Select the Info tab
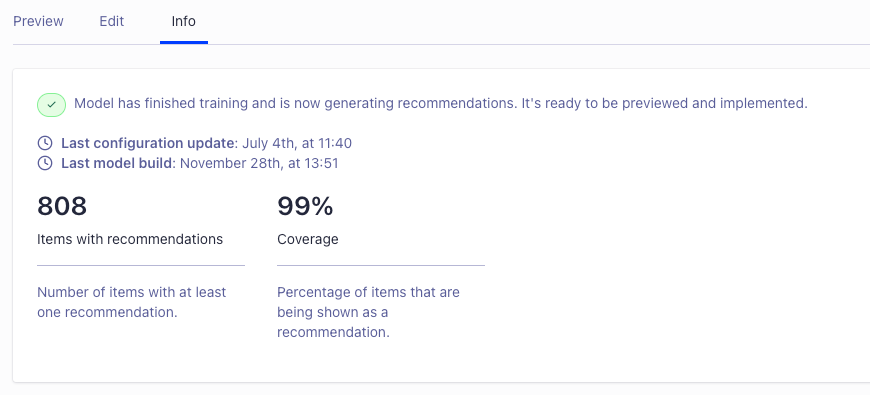This screenshot has height=395, width=870. 184,21
